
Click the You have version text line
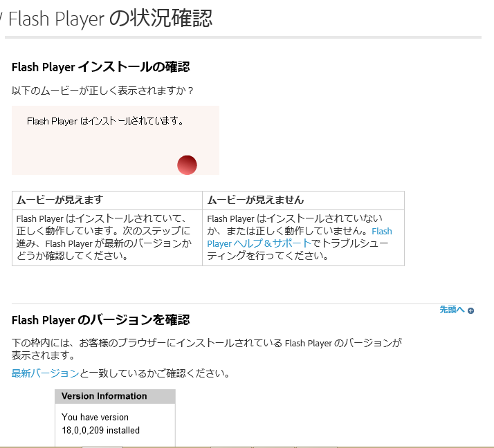click(x=95, y=417)
